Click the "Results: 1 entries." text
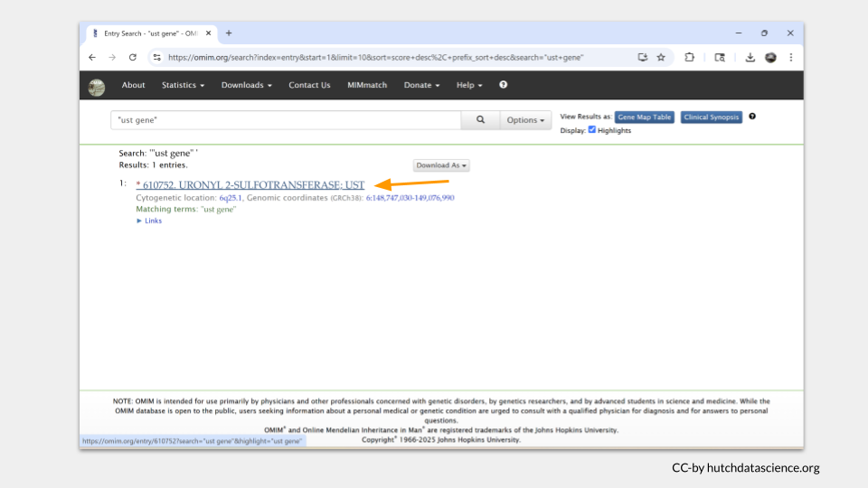This screenshot has height=488, width=868. click(154, 164)
